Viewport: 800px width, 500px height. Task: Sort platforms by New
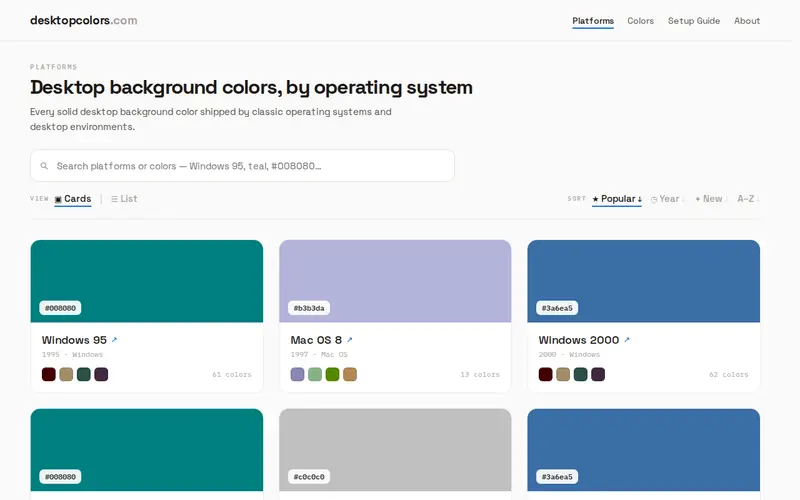coord(711,199)
